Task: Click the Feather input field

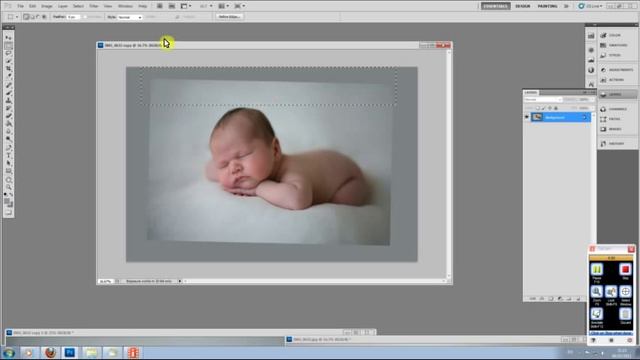Action: (x=73, y=17)
